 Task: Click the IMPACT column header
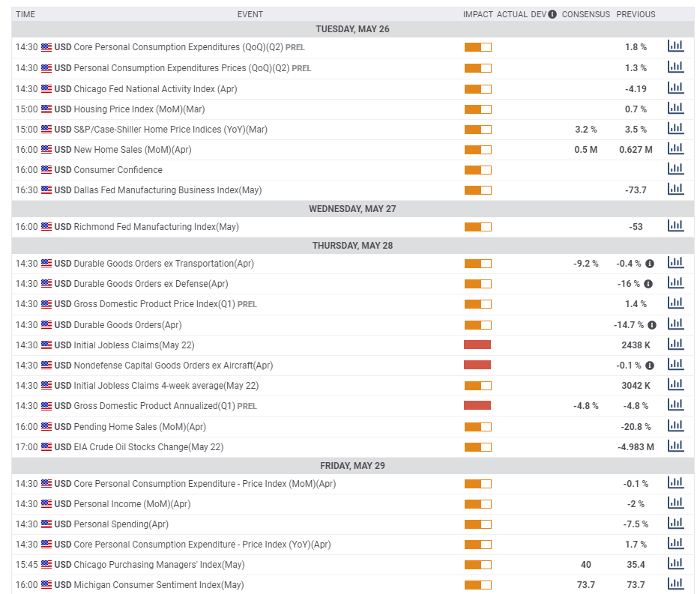(x=477, y=14)
